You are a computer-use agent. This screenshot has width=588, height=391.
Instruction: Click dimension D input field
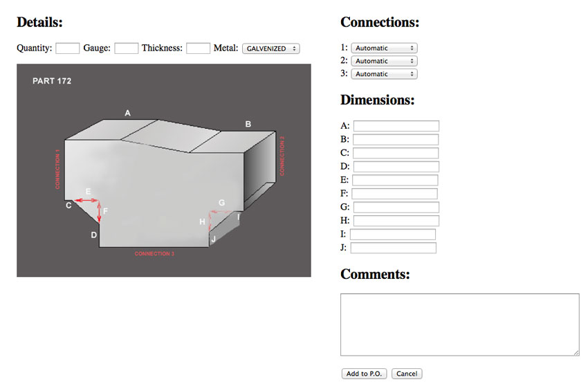396,167
